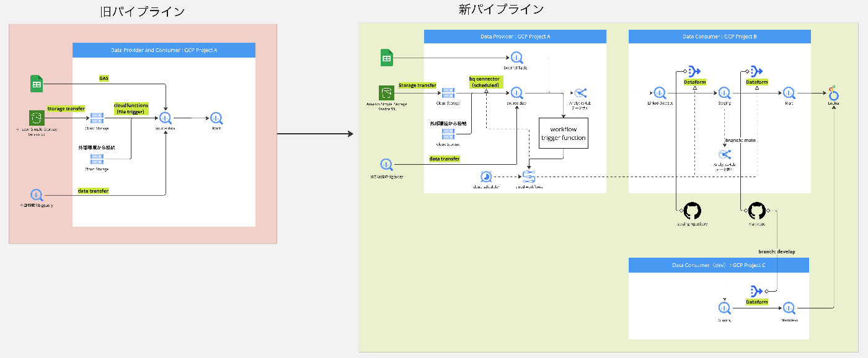This screenshot has width=868, height=358.
Task: Select the Amazon S3 icon in the old pipeline
Action: 37,118
